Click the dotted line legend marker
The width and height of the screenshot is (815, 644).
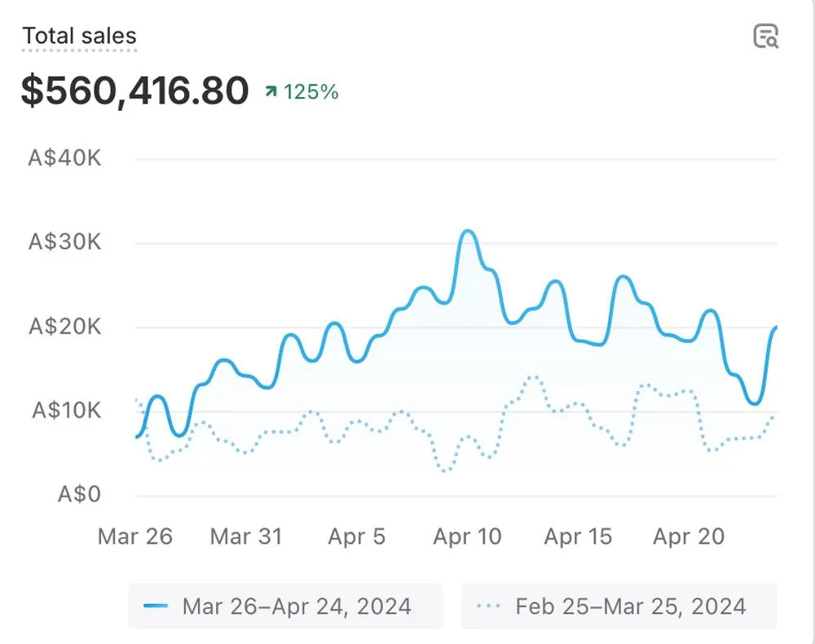pyautogui.click(x=488, y=607)
